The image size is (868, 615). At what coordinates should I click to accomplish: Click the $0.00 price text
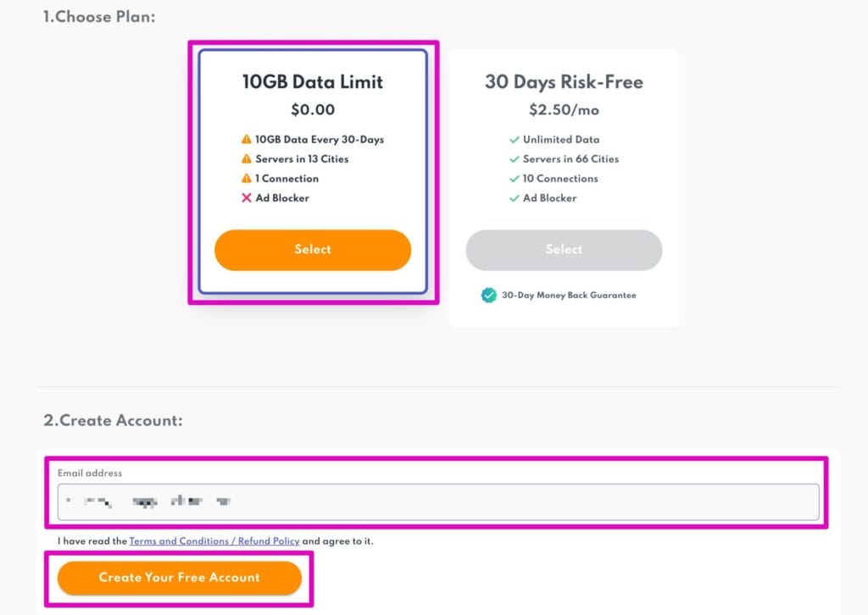[312, 109]
